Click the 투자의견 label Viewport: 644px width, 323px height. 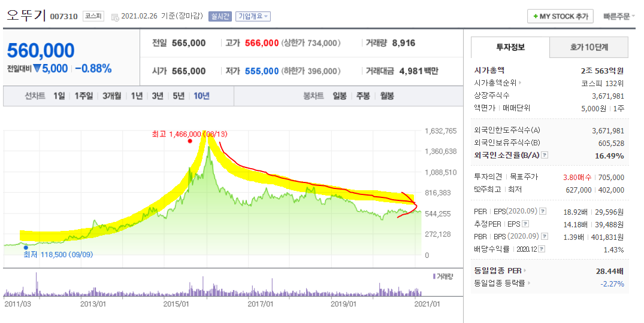(488, 176)
